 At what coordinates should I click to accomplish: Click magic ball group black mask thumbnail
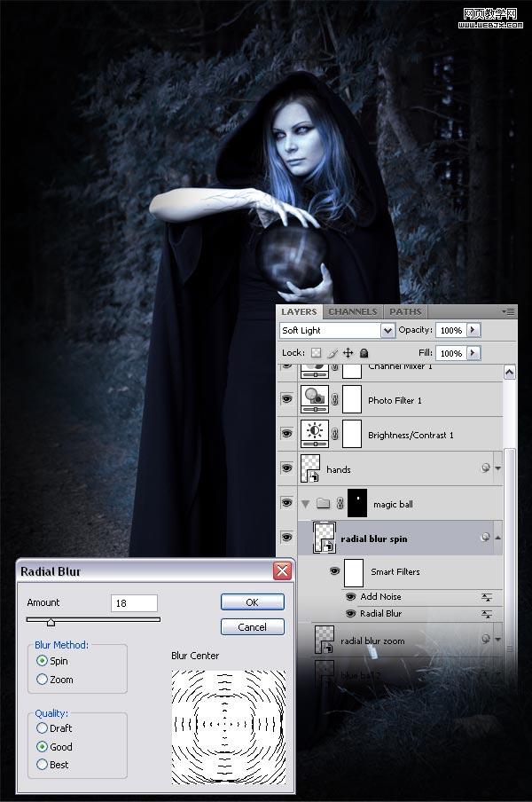(x=357, y=503)
